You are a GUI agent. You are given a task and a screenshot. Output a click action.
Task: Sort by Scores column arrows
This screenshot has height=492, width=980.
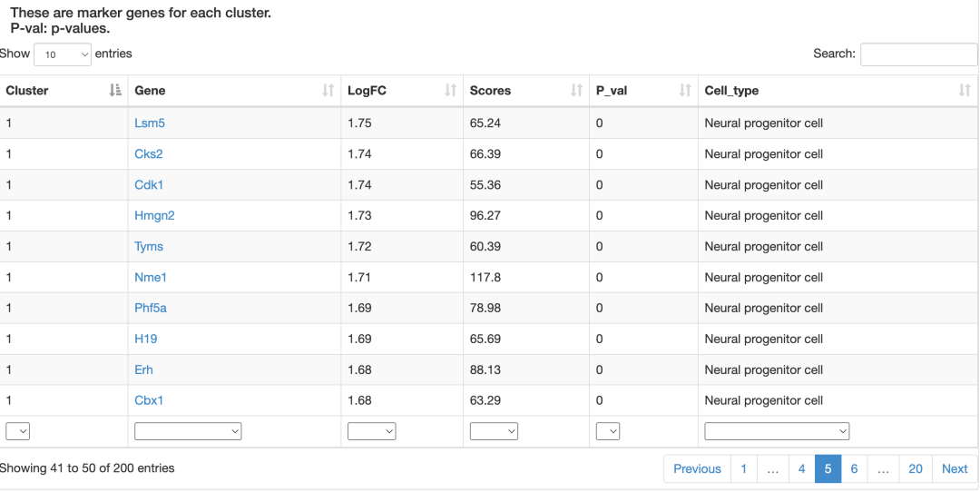tap(577, 91)
